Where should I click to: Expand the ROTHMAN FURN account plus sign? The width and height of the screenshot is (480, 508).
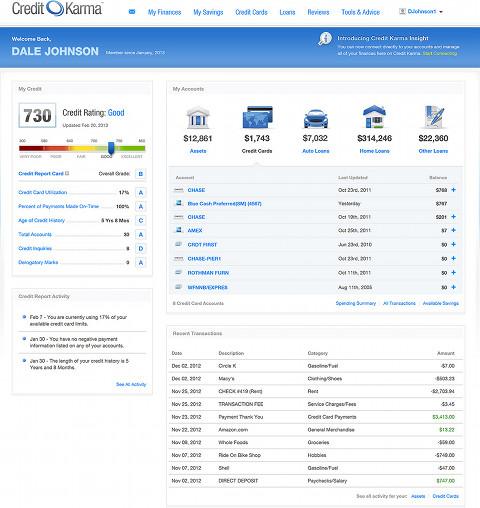(x=453, y=272)
